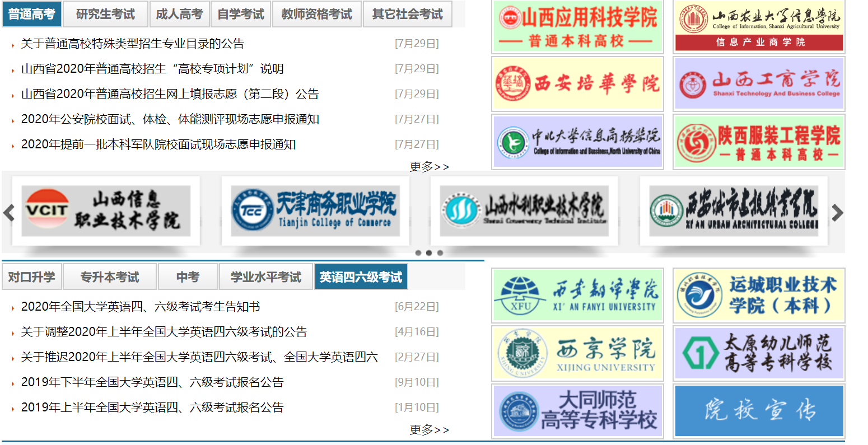Open 太原幼儿师范高等专科学校 banner
This screenshot has width=868, height=445.
pos(759,353)
